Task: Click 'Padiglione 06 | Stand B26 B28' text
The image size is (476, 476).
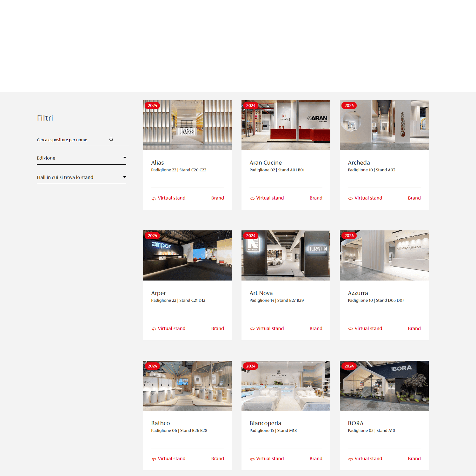Action: coord(179,431)
